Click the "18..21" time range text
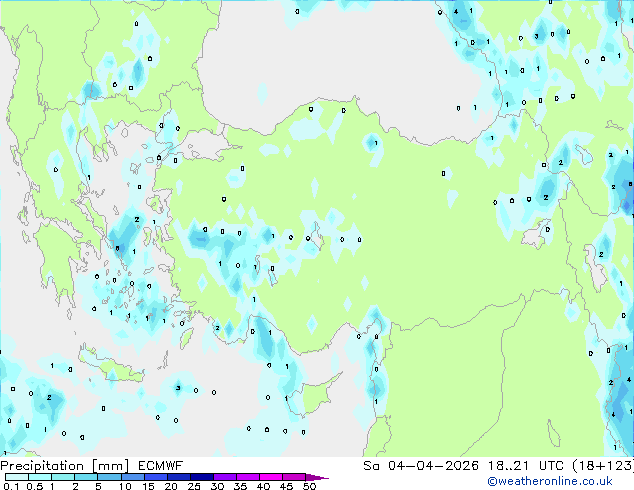This screenshot has width=634, height=490. [508, 466]
